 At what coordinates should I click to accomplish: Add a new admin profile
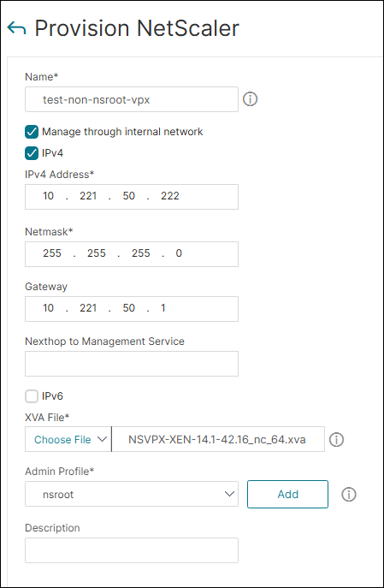pyautogui.click(x=287, y=494)
